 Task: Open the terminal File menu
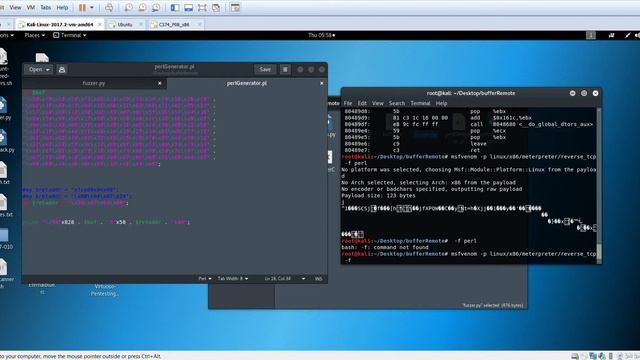pos(348,103)
